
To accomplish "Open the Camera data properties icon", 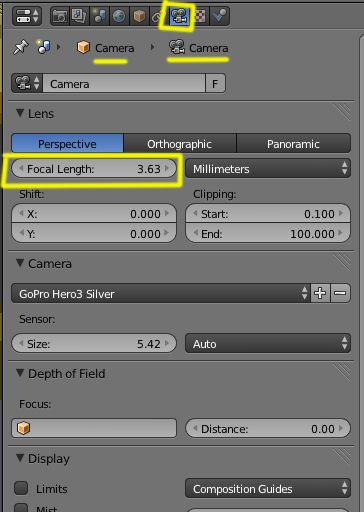I will 179,16.
